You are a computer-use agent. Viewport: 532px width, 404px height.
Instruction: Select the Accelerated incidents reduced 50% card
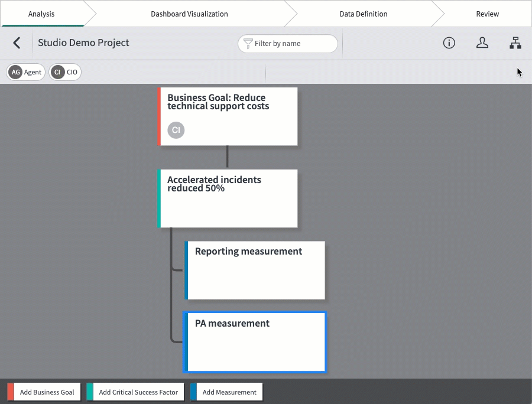click(x=228, y=198)
